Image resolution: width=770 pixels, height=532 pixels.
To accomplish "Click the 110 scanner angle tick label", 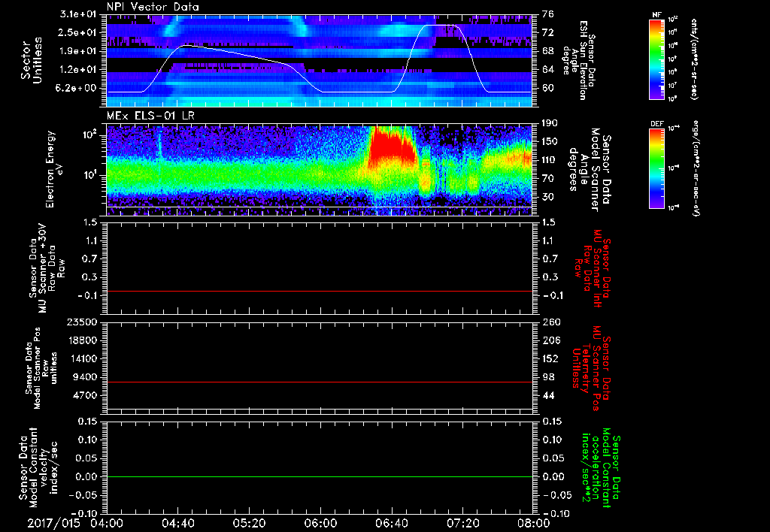I will pyautogui.click(x=550, y=160).
